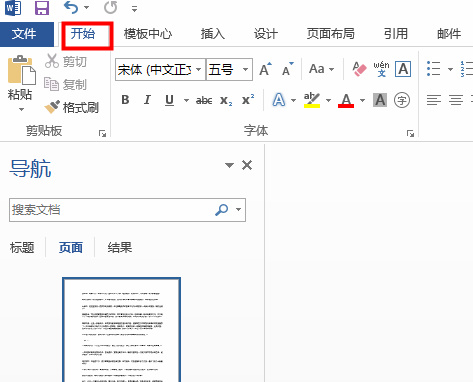Toggle subscript x₂ formatting

[226, 100]
